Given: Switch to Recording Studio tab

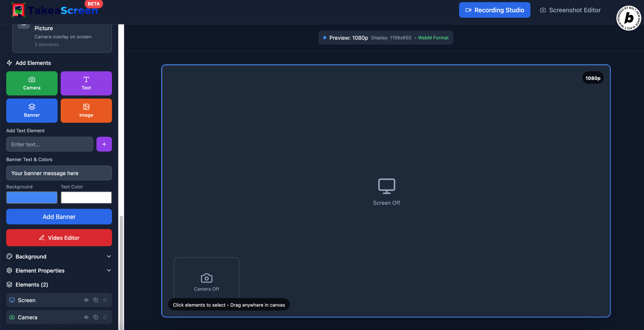Looking at the screenshot, I should click(x=494, y=10).
